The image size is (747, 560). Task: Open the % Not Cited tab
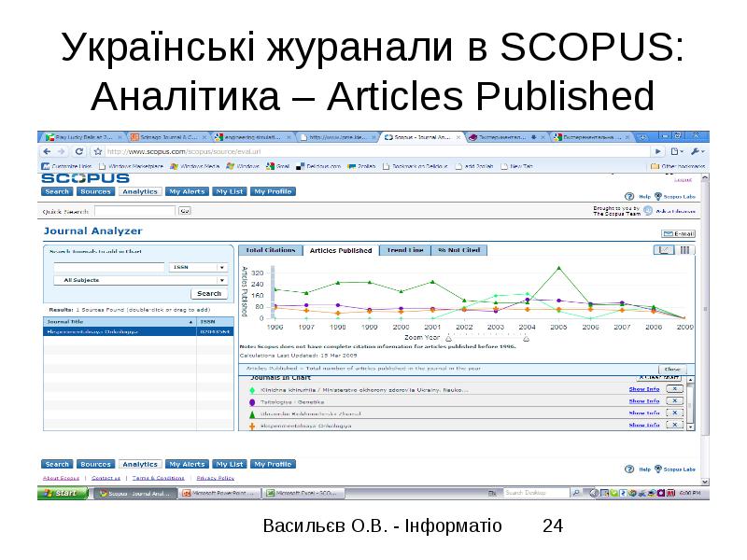click(x=458, y=250)
